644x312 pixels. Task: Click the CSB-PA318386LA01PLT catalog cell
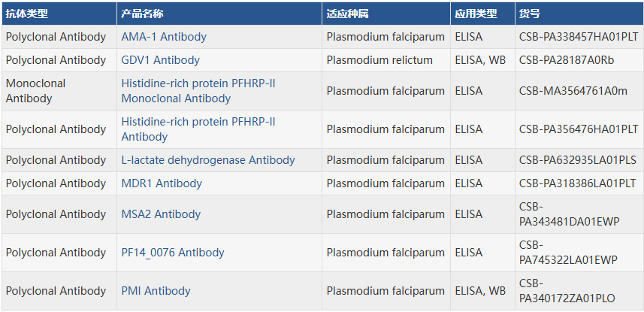(577, 183)
